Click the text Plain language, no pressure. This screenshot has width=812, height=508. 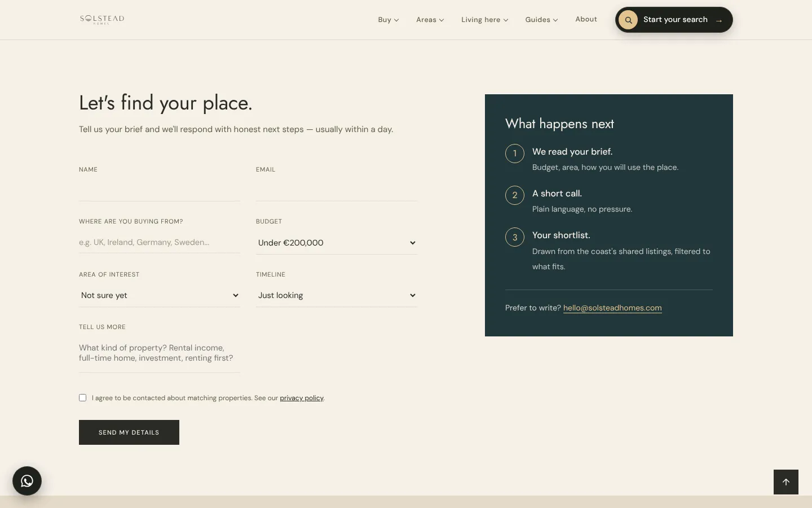coord(582,209)
